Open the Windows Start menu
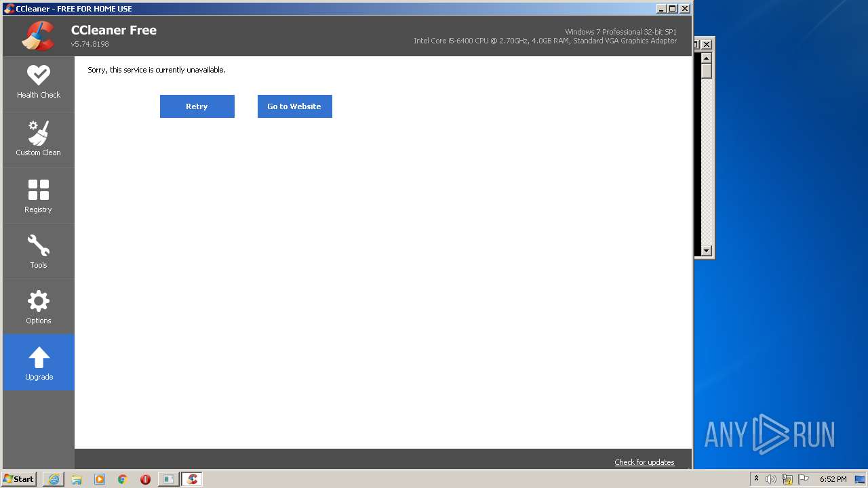 [x=18, y=479]
